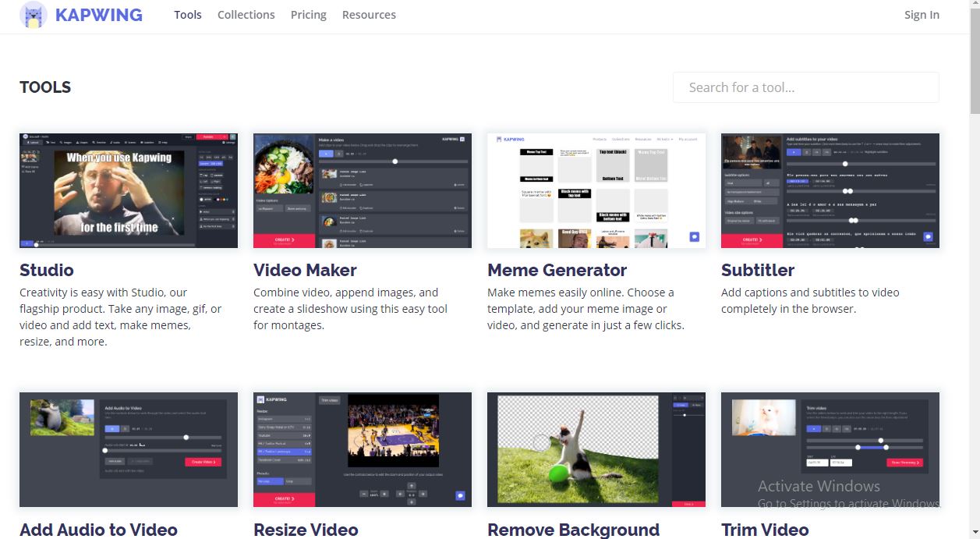Open the Video Maker thumbnail

[363, 191]
